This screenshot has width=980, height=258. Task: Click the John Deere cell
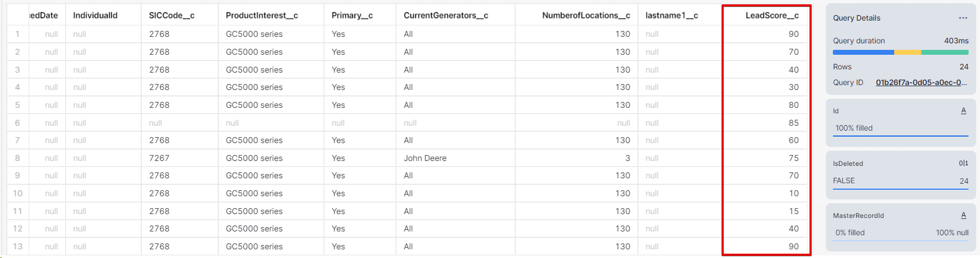(425, 158)
